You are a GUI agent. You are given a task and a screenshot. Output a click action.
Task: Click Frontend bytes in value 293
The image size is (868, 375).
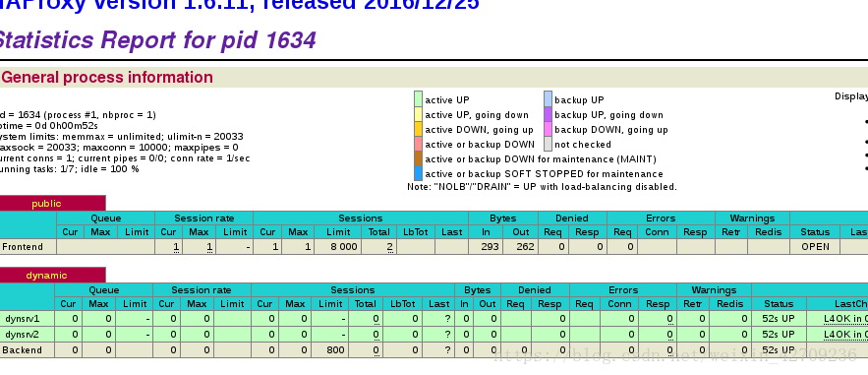pos(490,247)
